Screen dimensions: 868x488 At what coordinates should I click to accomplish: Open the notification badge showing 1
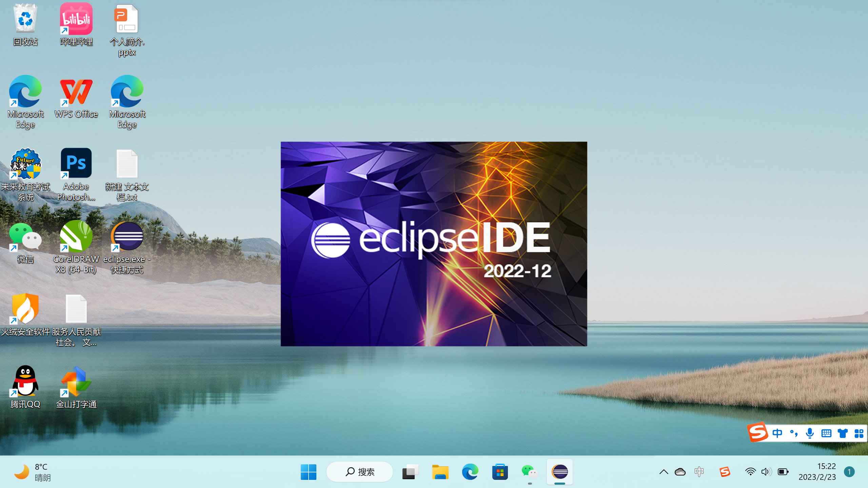point(849,472)
